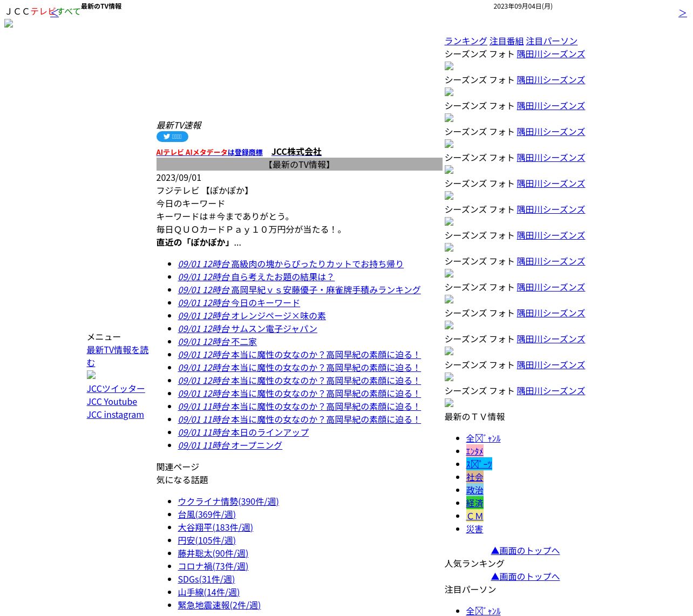Open the 注目パーソン tab
The height and width of the screenshot is (616, 693).
click(552, 41)
